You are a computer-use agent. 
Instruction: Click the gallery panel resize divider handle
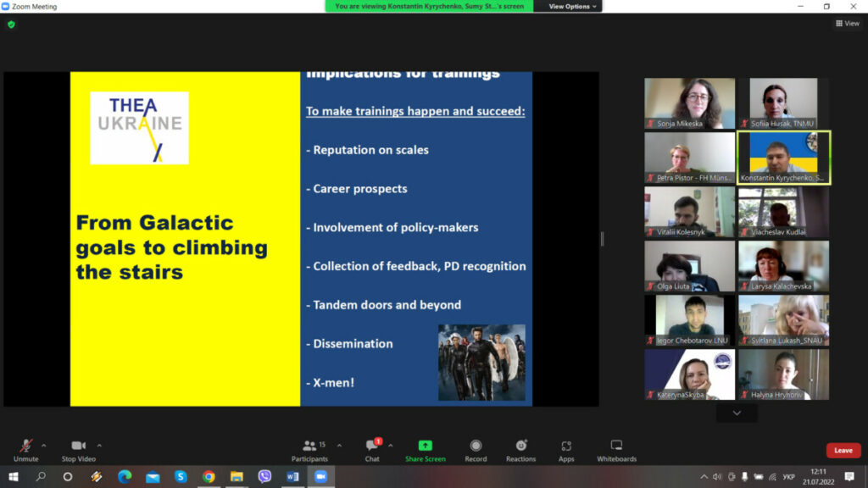603,239
